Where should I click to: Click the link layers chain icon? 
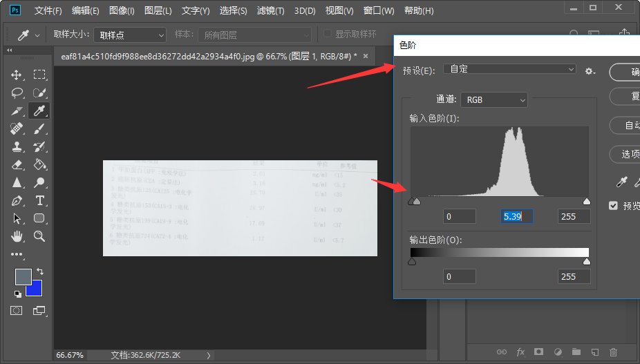coord(502,352)
